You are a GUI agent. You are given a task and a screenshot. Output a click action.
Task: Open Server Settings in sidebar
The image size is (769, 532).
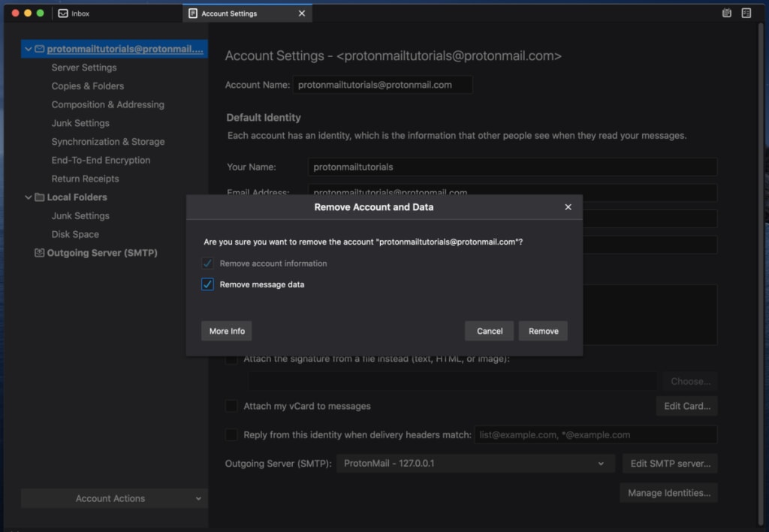pyautogui.click(x=84, y=68)
